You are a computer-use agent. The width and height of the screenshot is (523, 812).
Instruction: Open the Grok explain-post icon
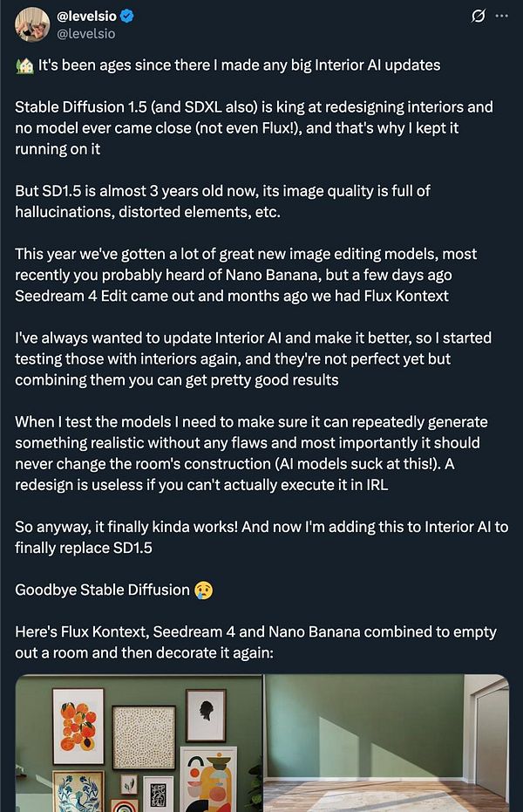click(x=477, y=17)
